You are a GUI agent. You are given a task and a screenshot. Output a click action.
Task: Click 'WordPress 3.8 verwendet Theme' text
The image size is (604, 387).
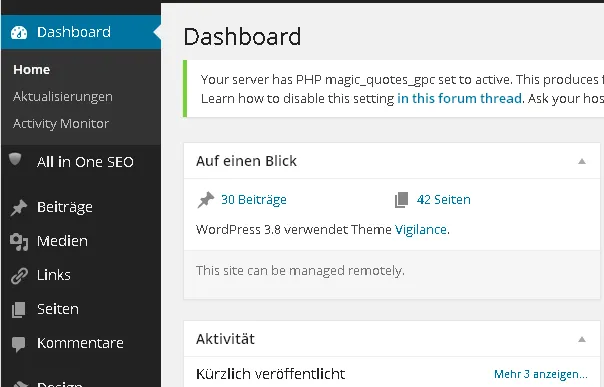pos(294,230)
